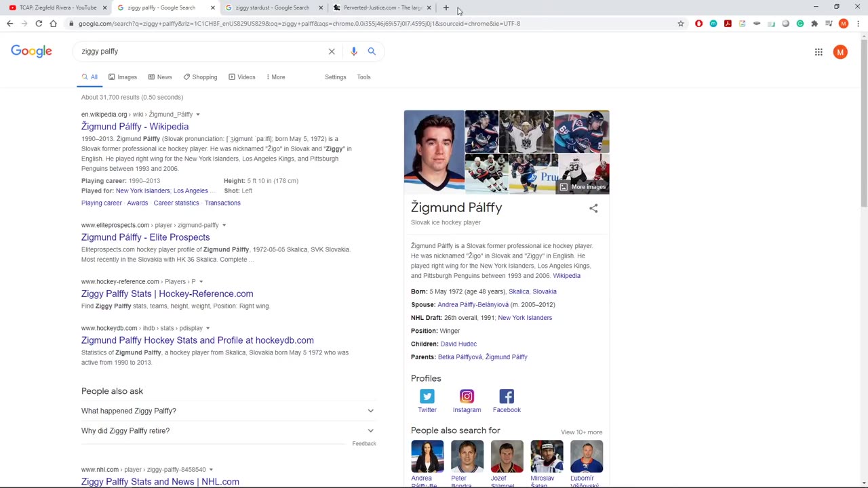
Task: Open Žigmund Pálffy - Wikipedia result
Action: tap(135, 127)
